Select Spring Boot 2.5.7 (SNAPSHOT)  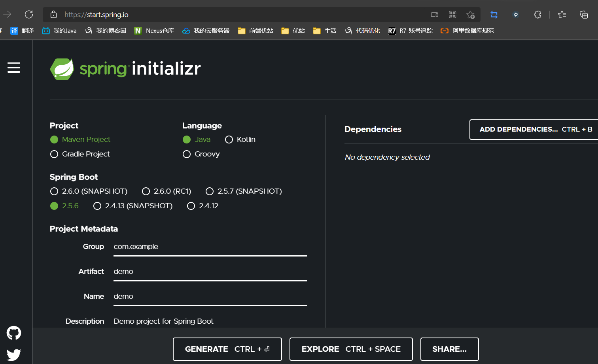244,191
